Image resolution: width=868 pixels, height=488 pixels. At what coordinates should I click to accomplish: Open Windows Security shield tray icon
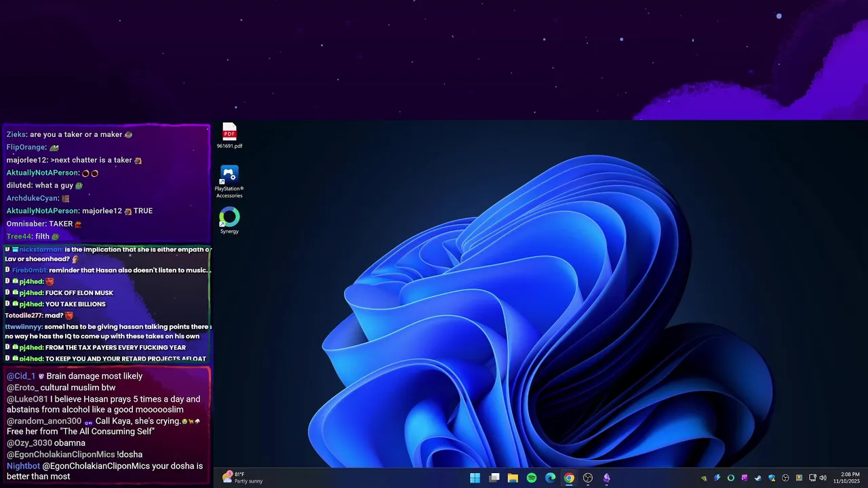pos(772,478)
